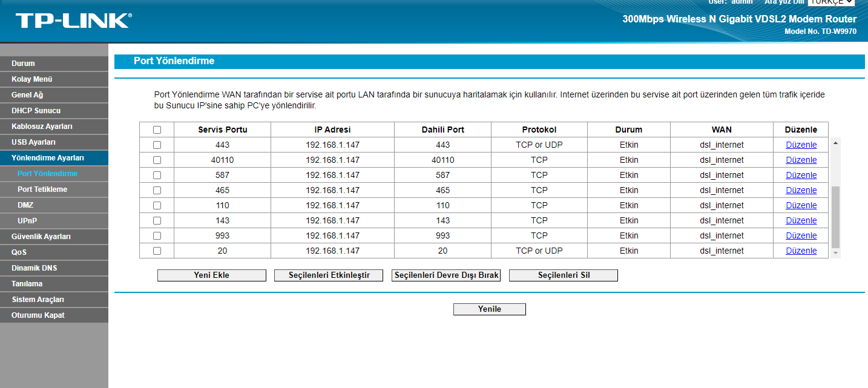Open Kolay Menü in the sidebar
The width and height of the screenshot is (868, 388).
(x=54, y=79)
